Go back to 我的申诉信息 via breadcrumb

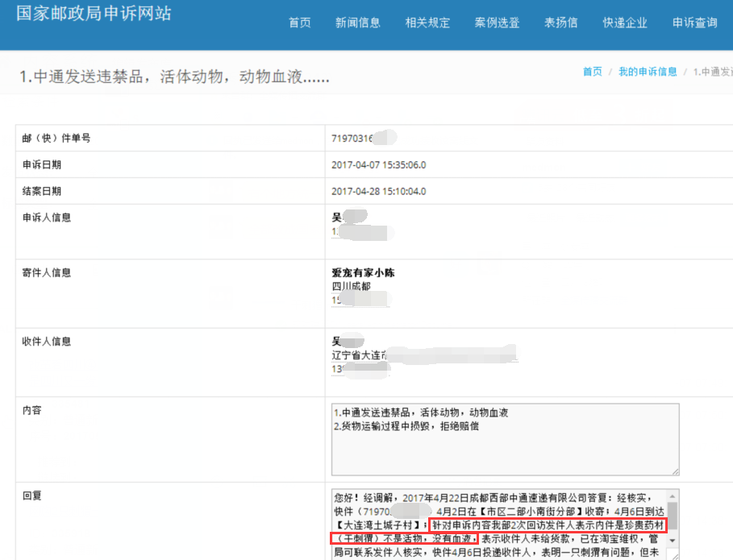coord(648,72)
